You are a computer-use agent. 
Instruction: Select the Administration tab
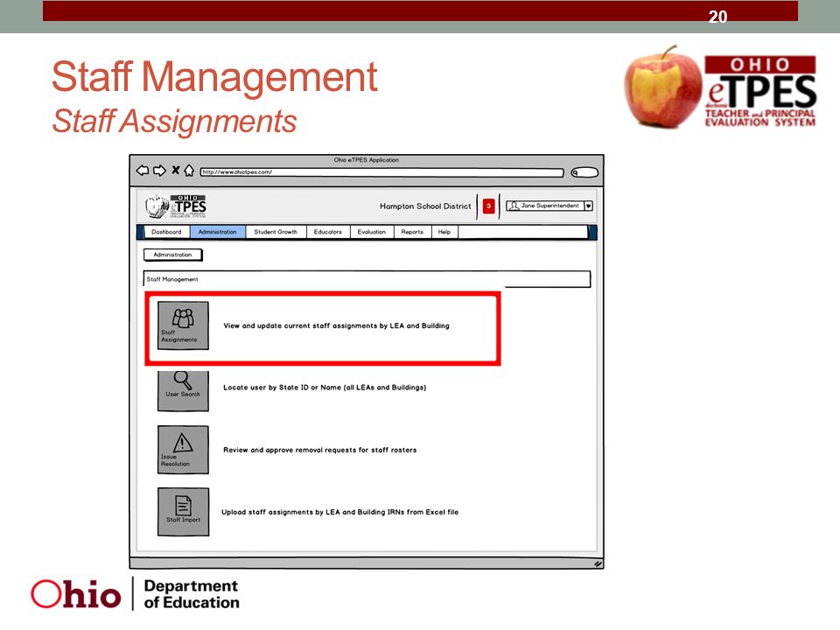click(x=218, y=232)
